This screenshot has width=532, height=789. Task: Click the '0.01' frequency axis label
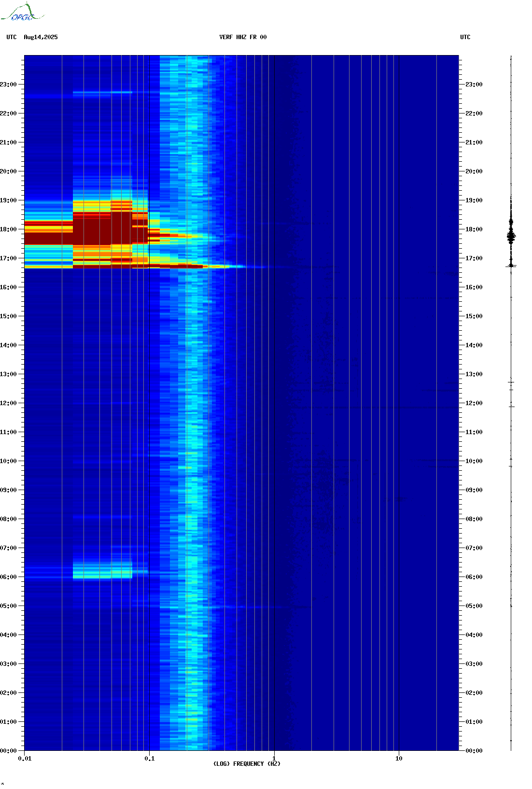[25, 759]
